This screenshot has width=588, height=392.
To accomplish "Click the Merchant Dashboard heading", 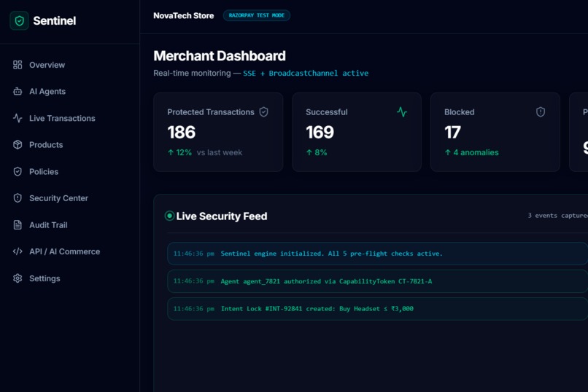I will tap(220, 56).
